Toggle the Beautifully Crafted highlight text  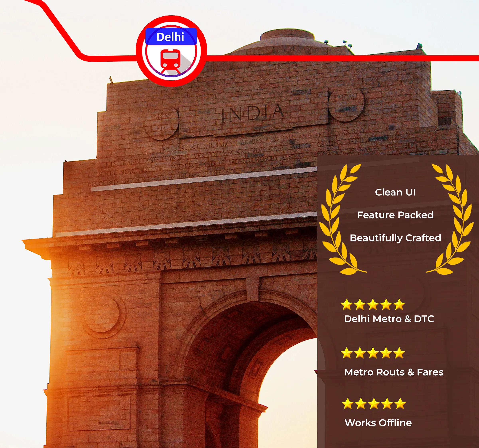[395, 239]
